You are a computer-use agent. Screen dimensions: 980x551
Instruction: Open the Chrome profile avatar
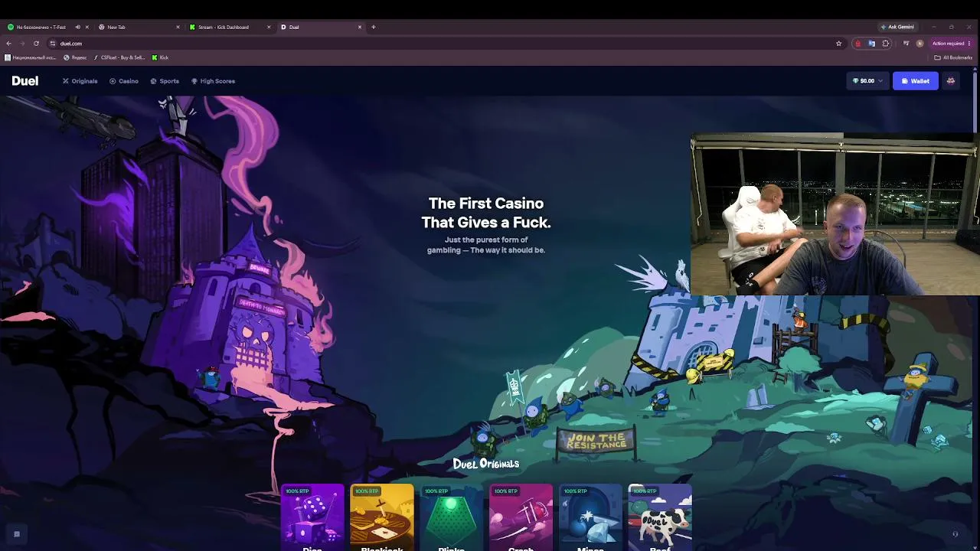(920, 44)
